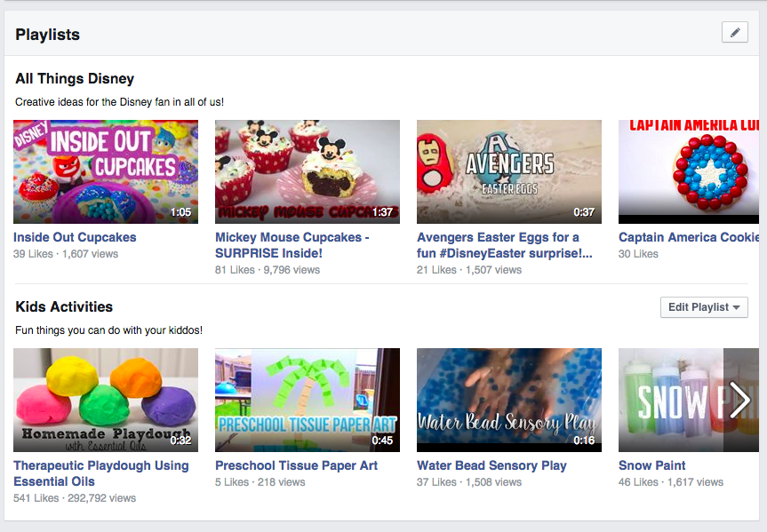767x532 pixels.
Task: Click "Creative ideas for the Disney fan" description
Action: point(119,102)
